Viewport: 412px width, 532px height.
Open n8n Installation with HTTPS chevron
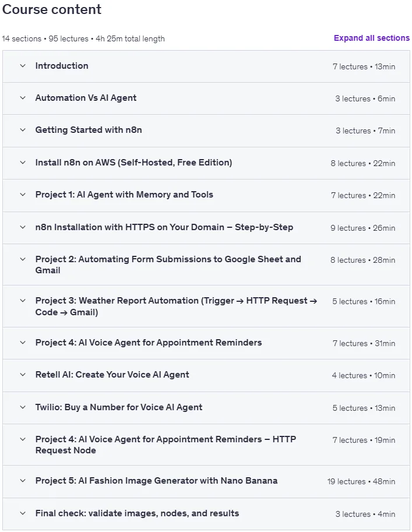pos(23,227)
